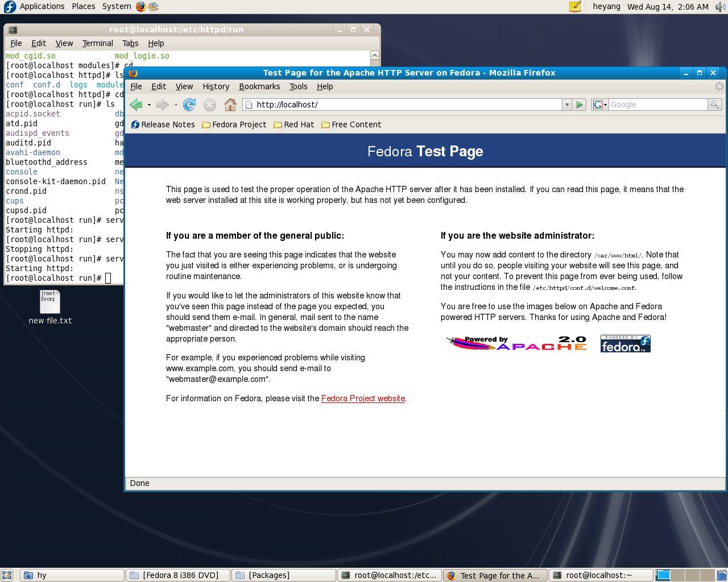Viewport: 728px width, 582px height.
Task: Switch to Fedora 8 i386 DVD window
Action: (178, 575)
